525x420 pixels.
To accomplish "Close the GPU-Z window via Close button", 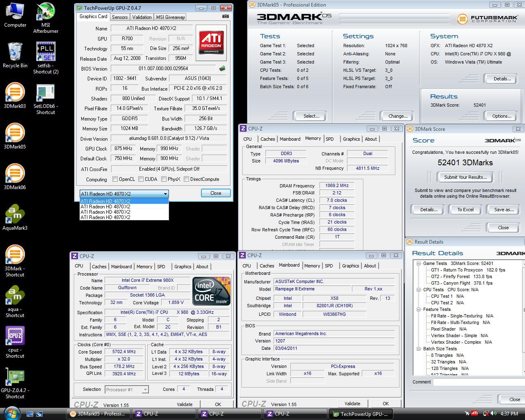I will point(216,193).
